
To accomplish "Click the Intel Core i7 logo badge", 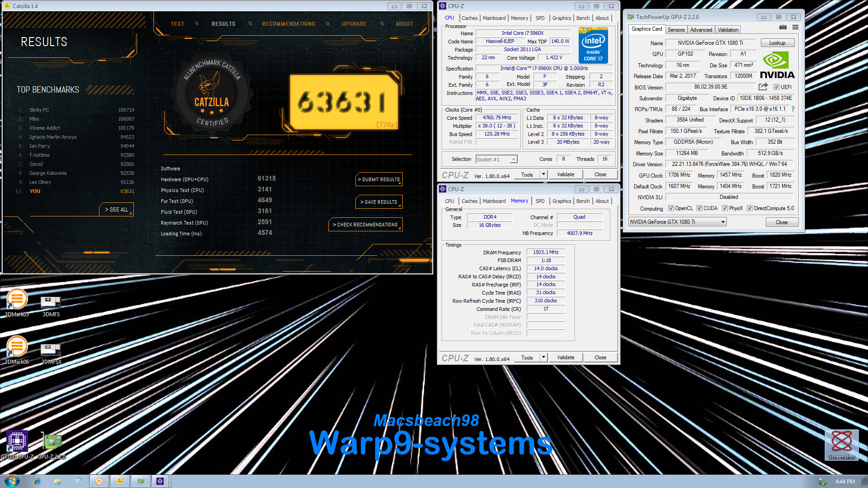I will [x=593, y=45].
